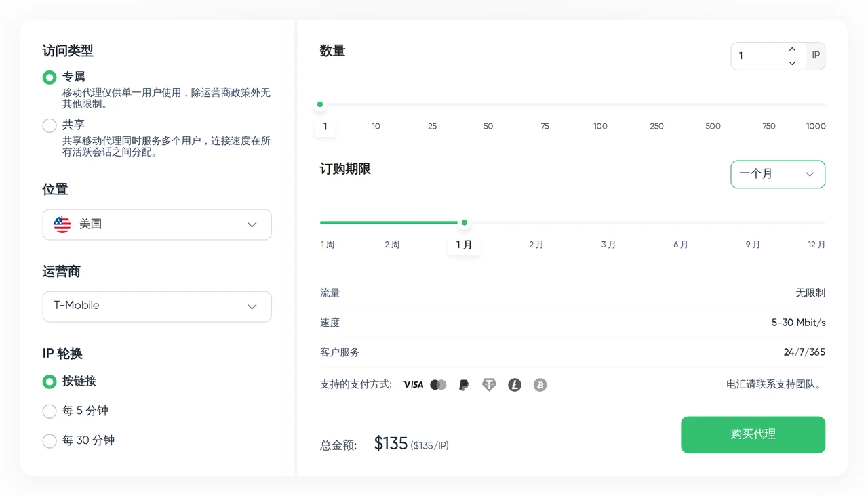Set quantity slider to 10

(376, 126)
